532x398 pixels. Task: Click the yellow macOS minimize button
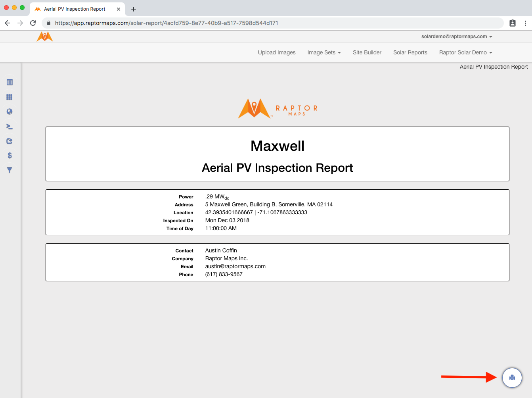click(14, 8)
